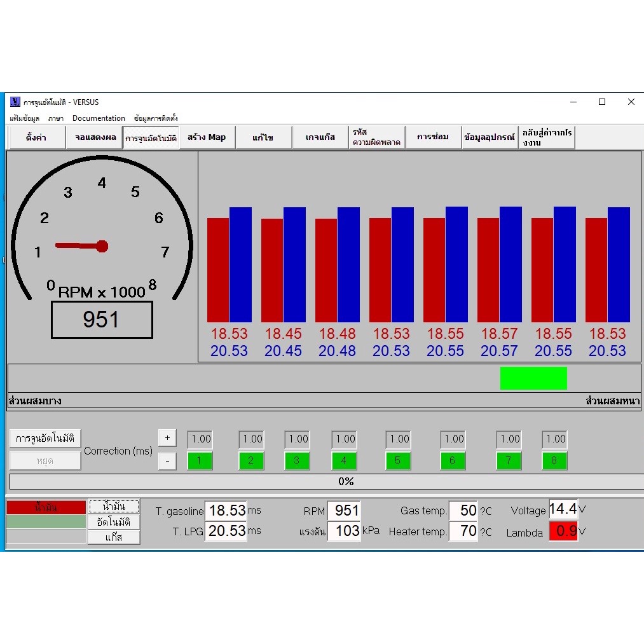Click the red Lambda voltage field
This screenshot has width=644, height=644.
(x=563, y=531)
